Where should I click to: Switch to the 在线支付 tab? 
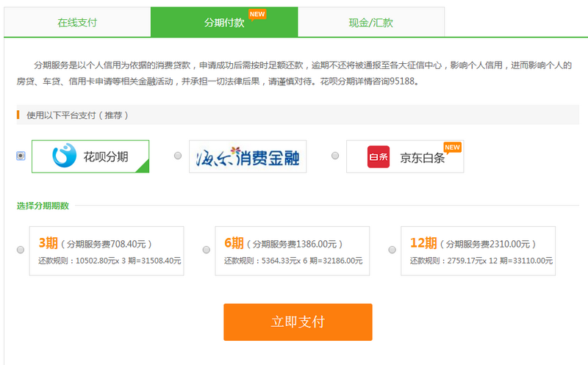[x=77, y=22]
